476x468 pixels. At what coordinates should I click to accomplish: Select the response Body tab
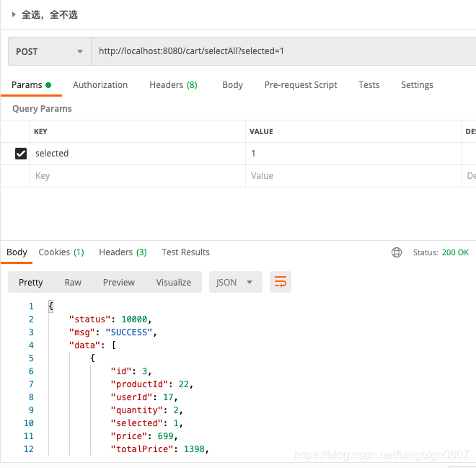pyautogui.click(x=17, y=252)
